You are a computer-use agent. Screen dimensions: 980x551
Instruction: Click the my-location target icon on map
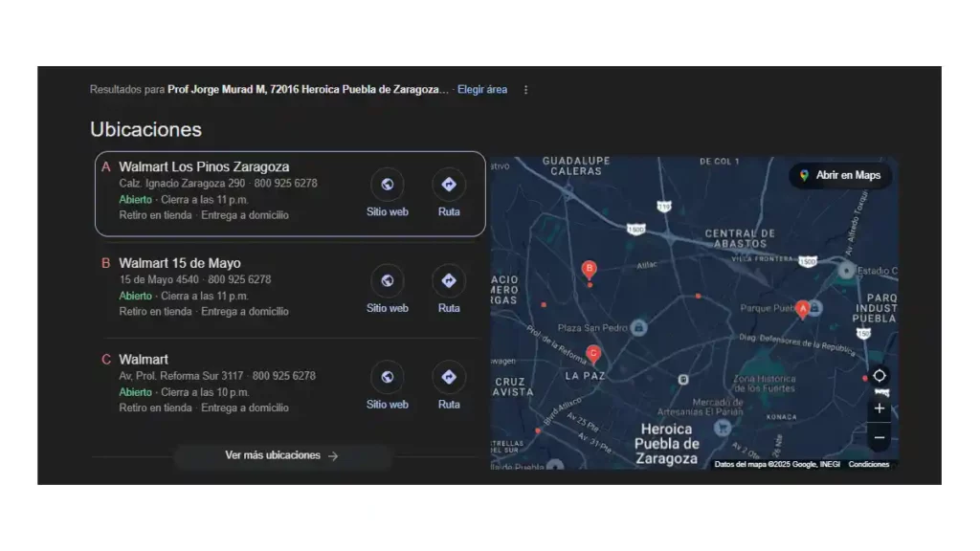click(x=880, y=375)
